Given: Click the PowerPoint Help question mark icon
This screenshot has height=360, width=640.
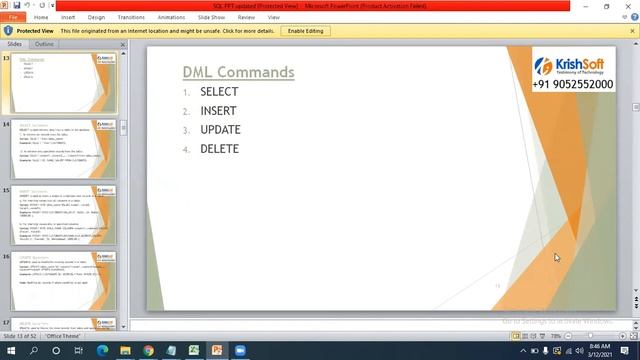Looking at the screenshot, I should coord(635,17).
